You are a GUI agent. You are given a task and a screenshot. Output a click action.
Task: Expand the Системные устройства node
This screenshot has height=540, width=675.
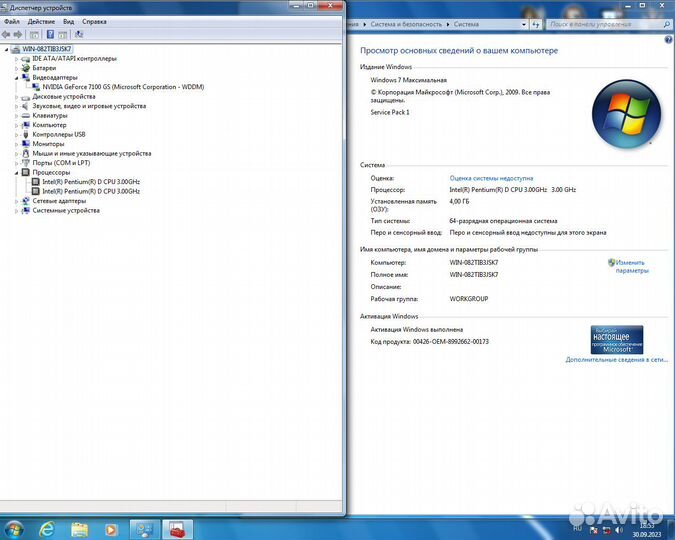(16, 211)
